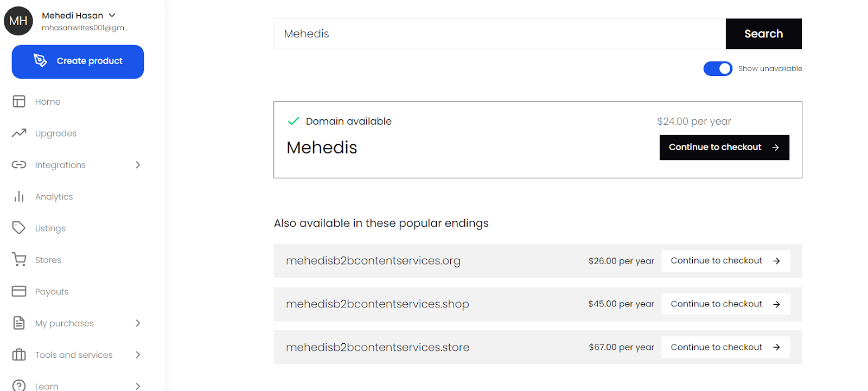Click the Integrations link icon
This screenshot has height=391, width=868.
pyautogui.click(x=19, y=164)
